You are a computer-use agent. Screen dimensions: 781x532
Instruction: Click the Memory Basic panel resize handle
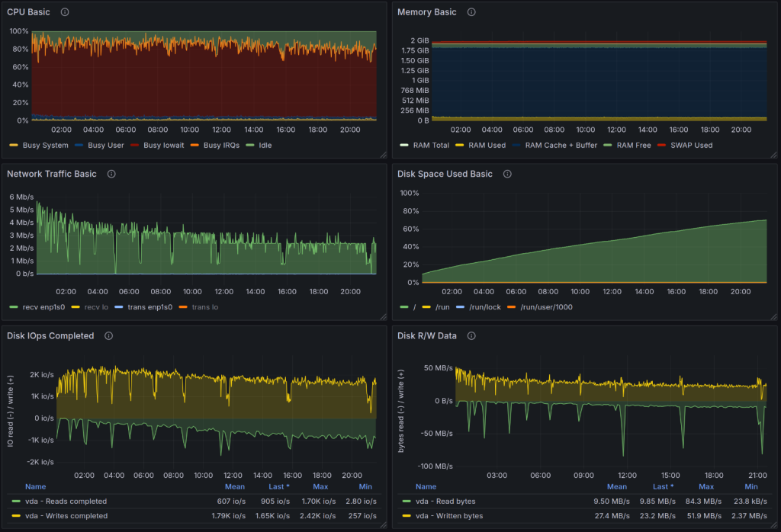773,154
